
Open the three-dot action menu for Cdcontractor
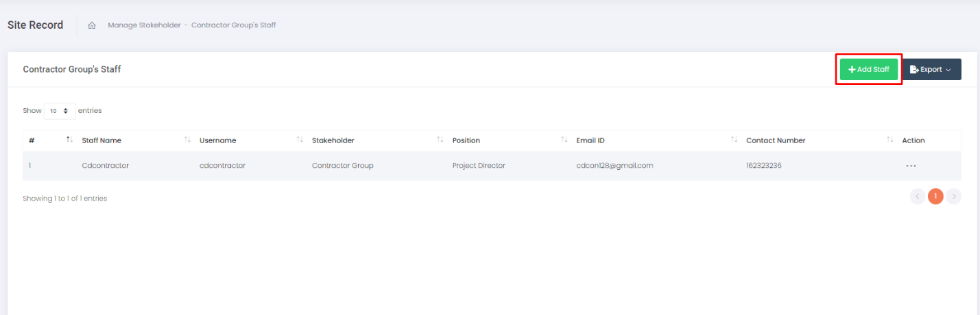(911, 166)
